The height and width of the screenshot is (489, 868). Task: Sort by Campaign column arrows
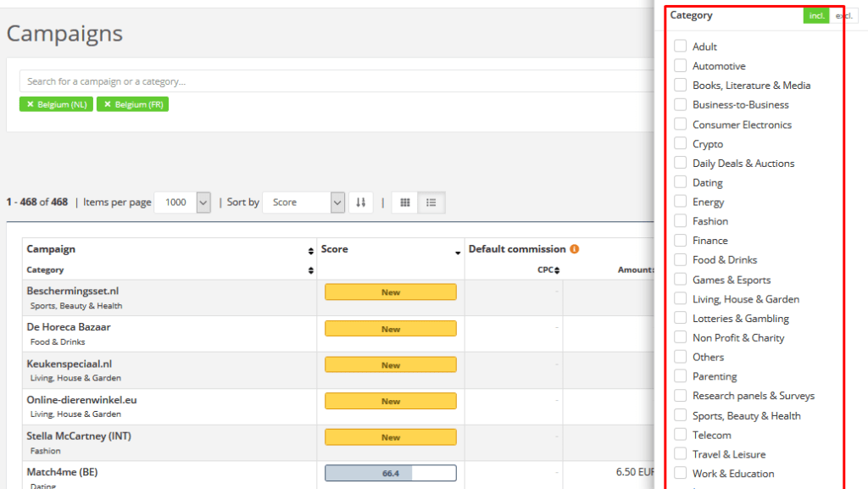click(310, 251)
